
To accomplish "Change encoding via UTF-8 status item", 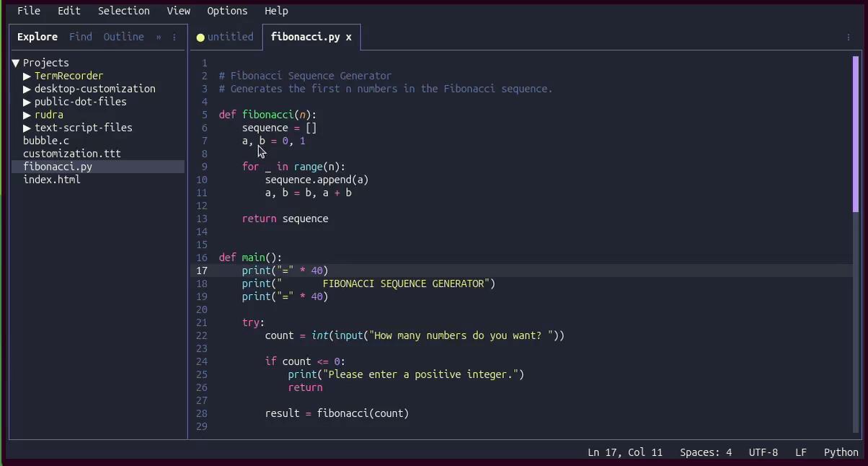I will point(763,452).
